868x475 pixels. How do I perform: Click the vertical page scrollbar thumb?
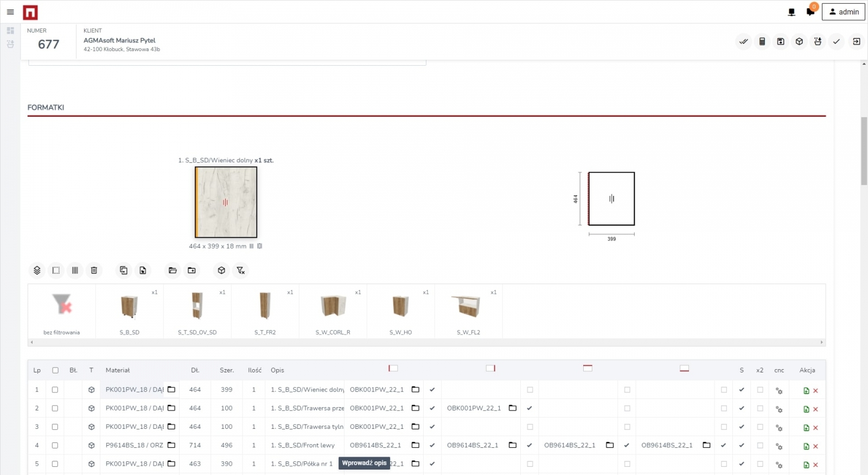(864, 151)
